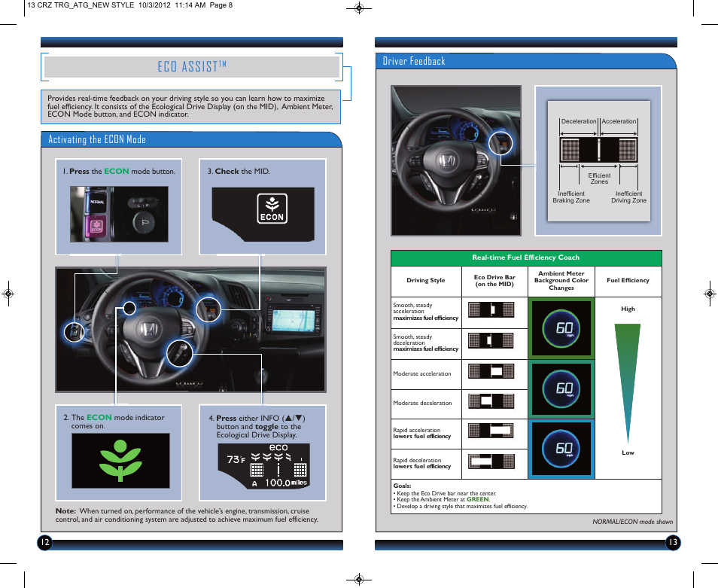Select the Eco Drive bar icon for smooth, steady acceleration
This screenshot has height=588, width=718.
pos(491,309)
